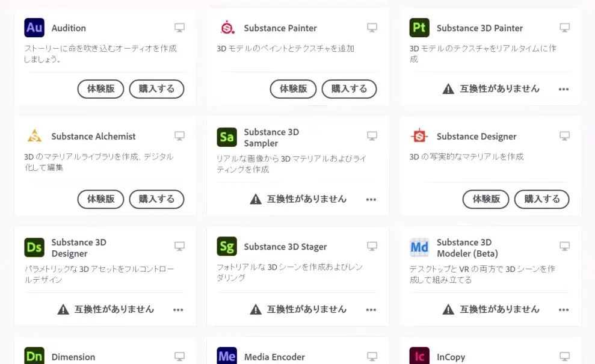Click the Substance Designer red icon

[419, 136]
